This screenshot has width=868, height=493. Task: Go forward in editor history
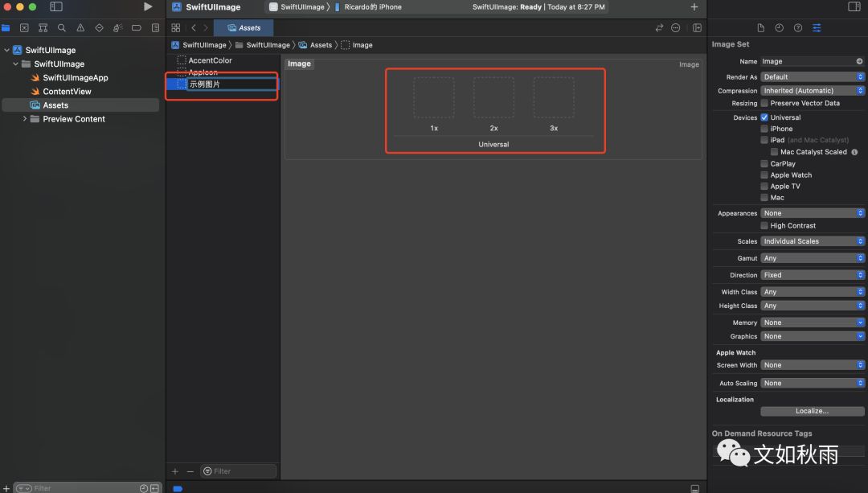(206, 27)
